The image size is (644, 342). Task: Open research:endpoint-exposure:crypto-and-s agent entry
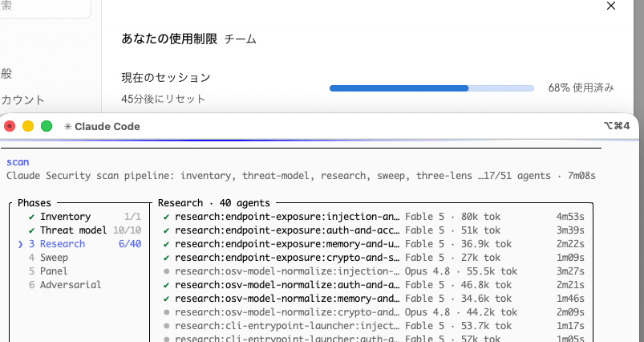374,258
